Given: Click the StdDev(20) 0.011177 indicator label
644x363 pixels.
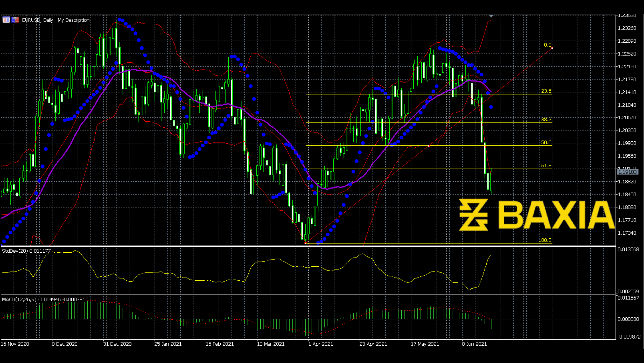Looking at the screenshot, I should pyautogui.click(x=26, y=251).
